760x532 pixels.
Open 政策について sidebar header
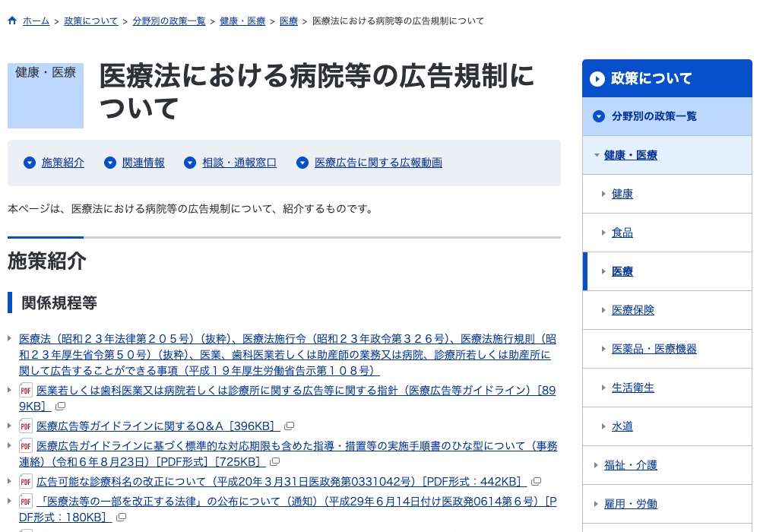667,78
